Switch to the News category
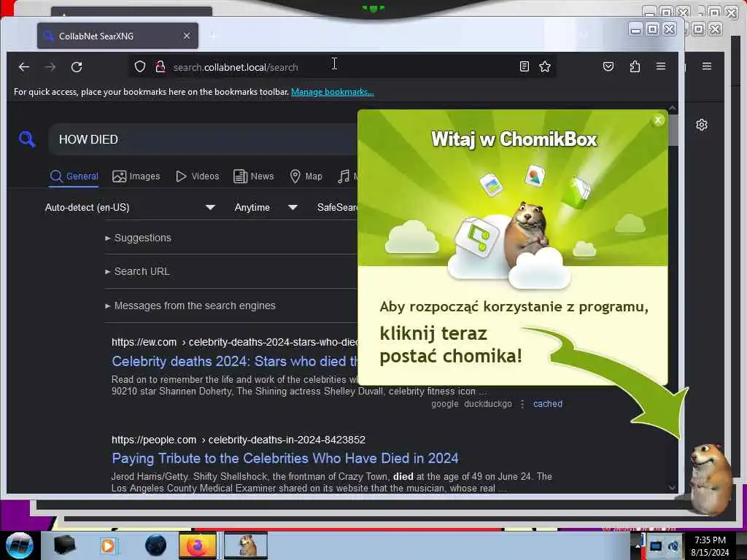This screenshot has height=560, width=747. [x=253, y=176]
